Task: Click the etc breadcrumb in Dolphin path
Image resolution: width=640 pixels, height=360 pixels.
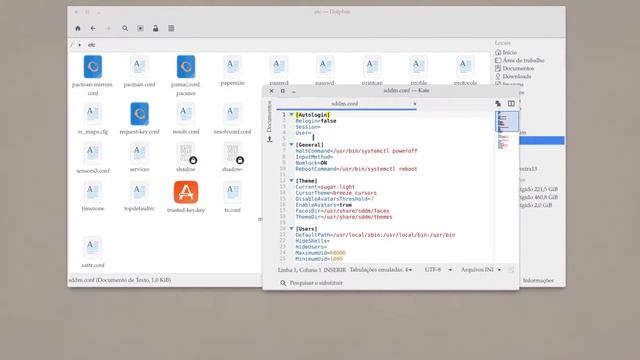Action: (x=91, y=45)
